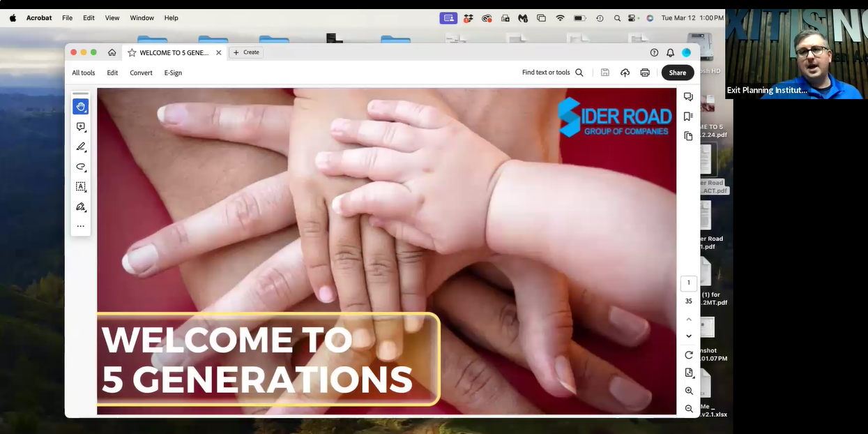Zoom in on the document
This screenshot has height=434, width=868.
(689, 391)
